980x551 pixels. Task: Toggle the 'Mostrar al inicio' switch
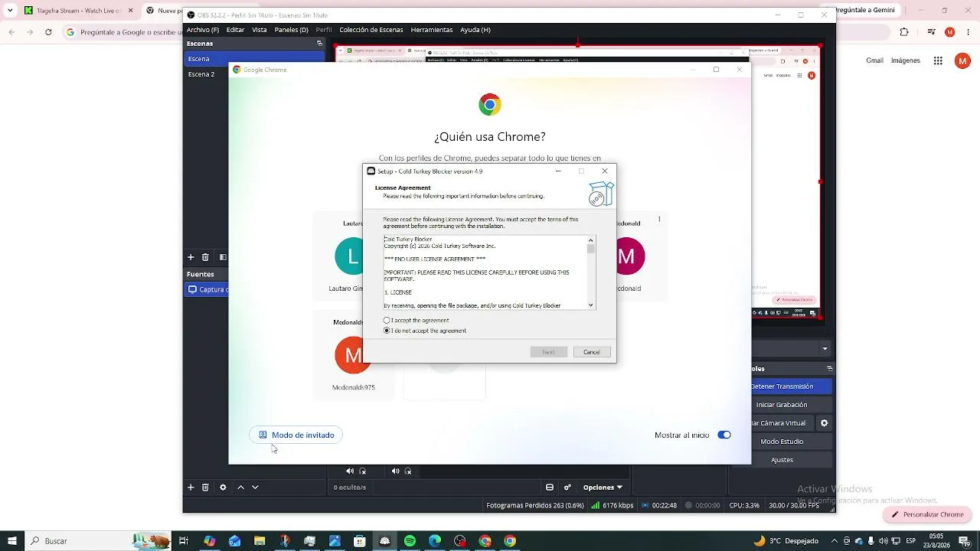tap(724, 435)
